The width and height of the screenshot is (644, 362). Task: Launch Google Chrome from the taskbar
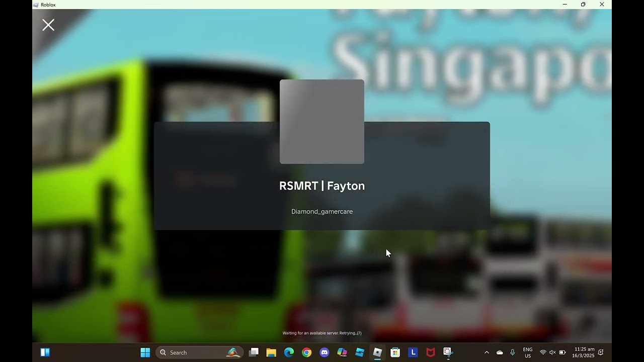coord(306,352)
